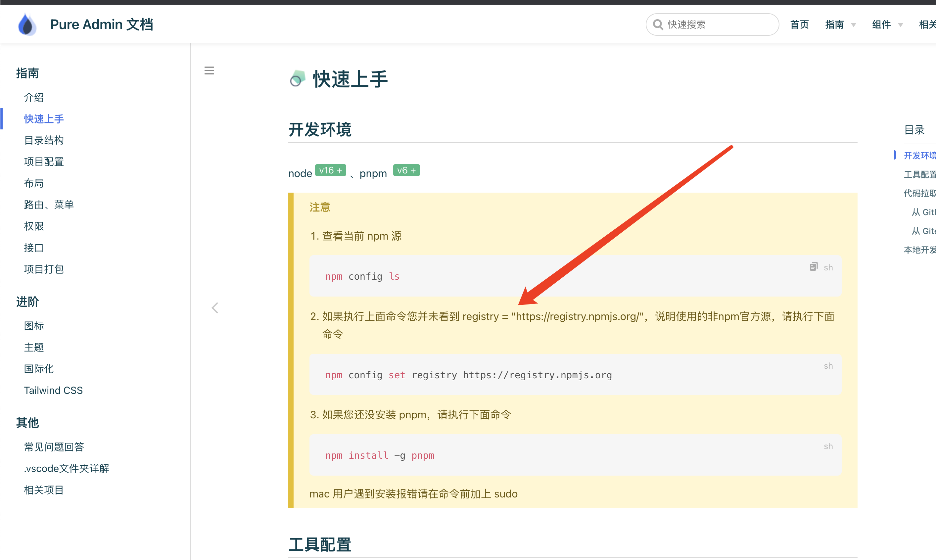Click the 指南 sidebar group heading
The width and height of the screenshot is (936, 560).
(27, 73)
